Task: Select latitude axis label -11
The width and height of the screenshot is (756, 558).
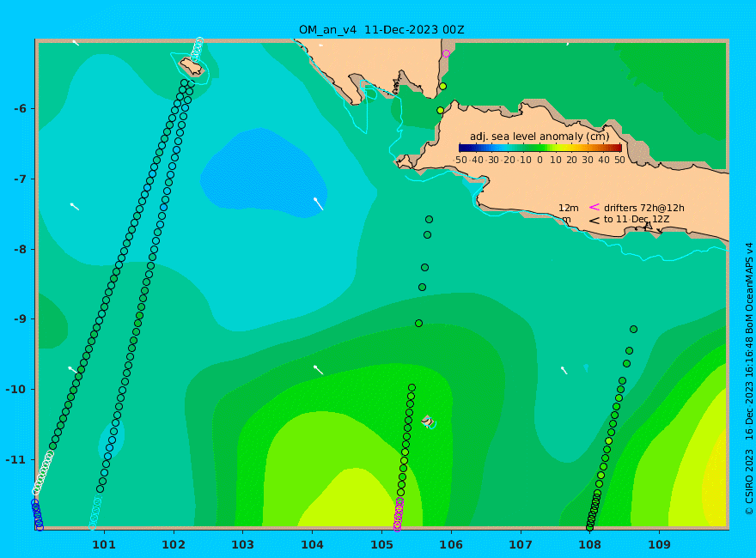Action: click(16, 459)
